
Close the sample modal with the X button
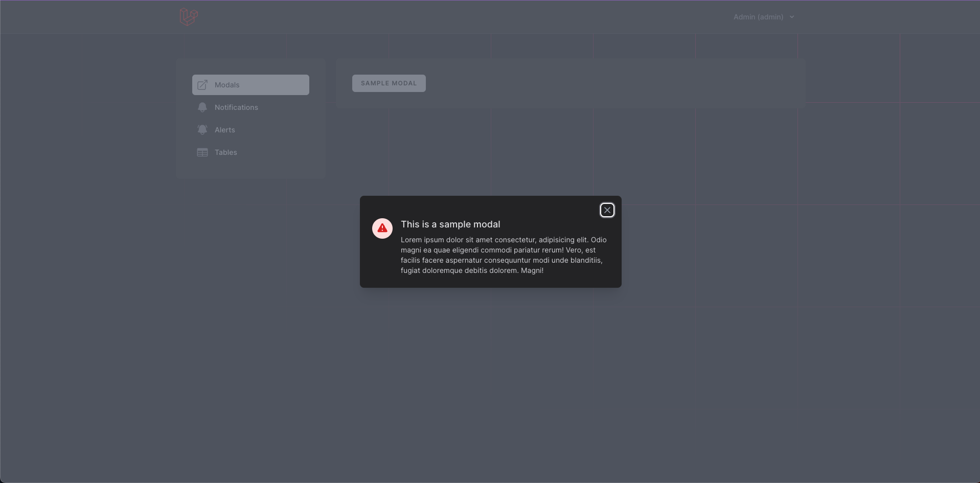click(607, 210)
